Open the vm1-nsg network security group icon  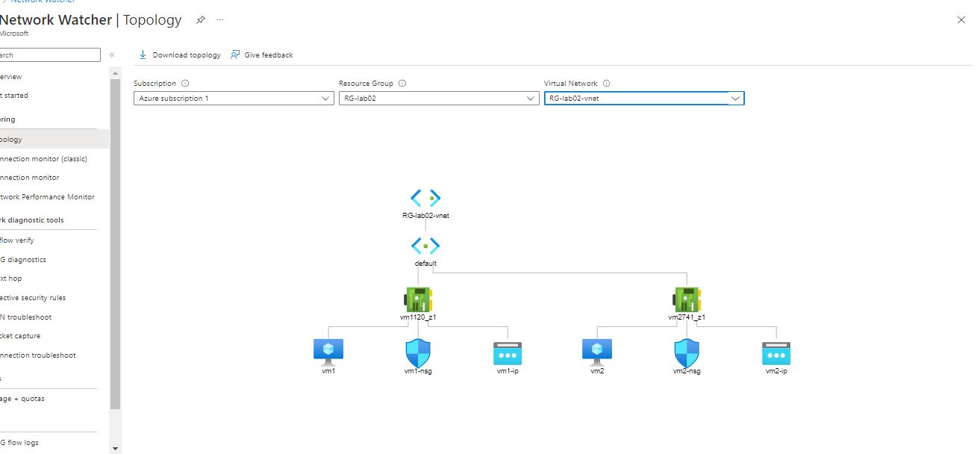pyautogui.click(x=417, y=351)
